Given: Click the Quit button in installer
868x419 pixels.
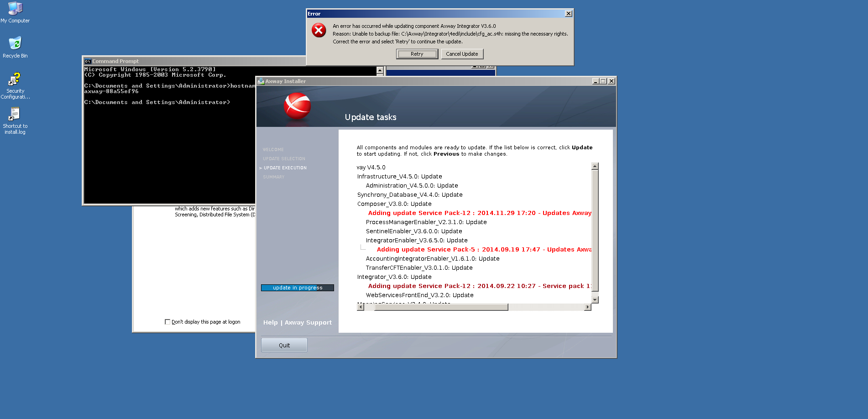Looking at the screenshot, I should click(x=284, y=345).
